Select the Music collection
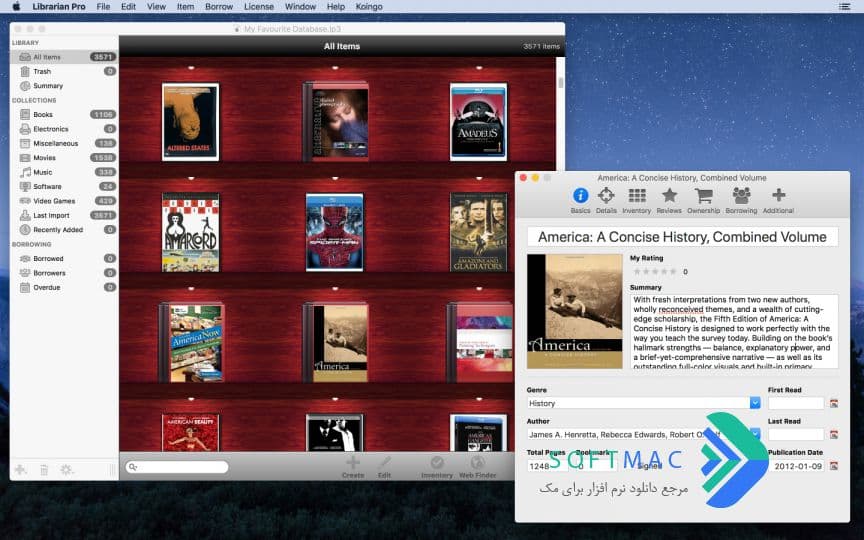The width and height of the screenshot is (864, 540). pos(64,172)
